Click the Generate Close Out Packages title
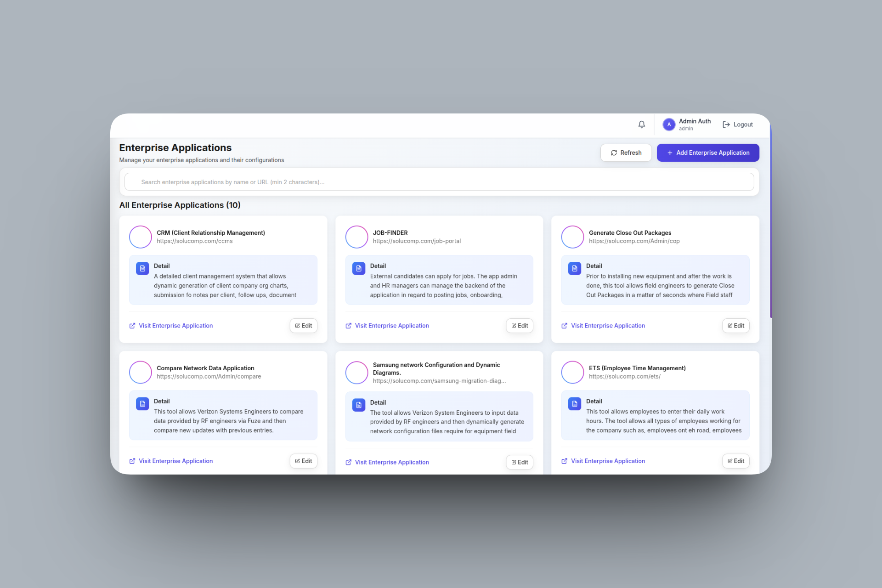882x588 pixels. (630, 233)
